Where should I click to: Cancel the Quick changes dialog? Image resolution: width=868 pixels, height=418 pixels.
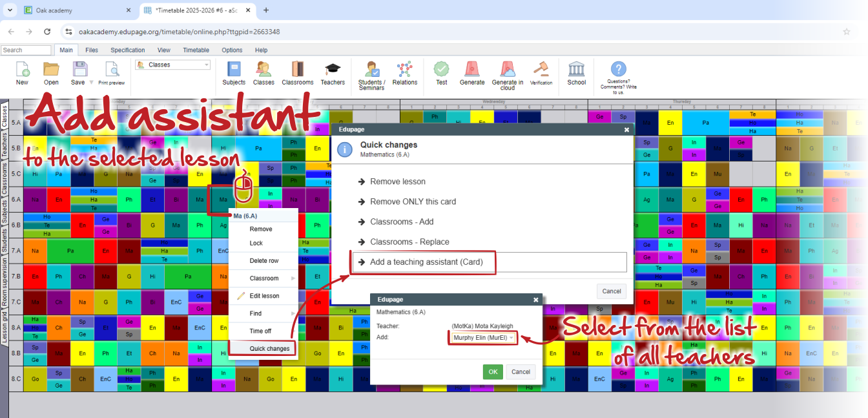(612, 291)
